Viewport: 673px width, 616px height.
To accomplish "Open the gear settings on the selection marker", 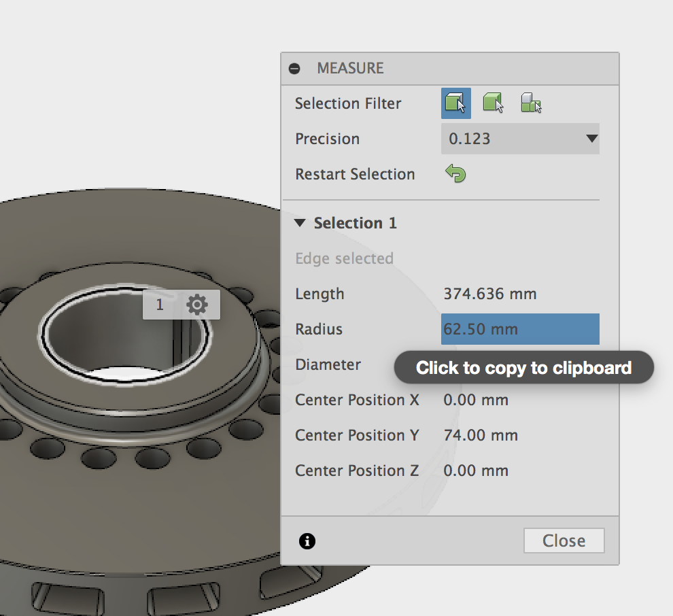I will (x=197, y=305).
